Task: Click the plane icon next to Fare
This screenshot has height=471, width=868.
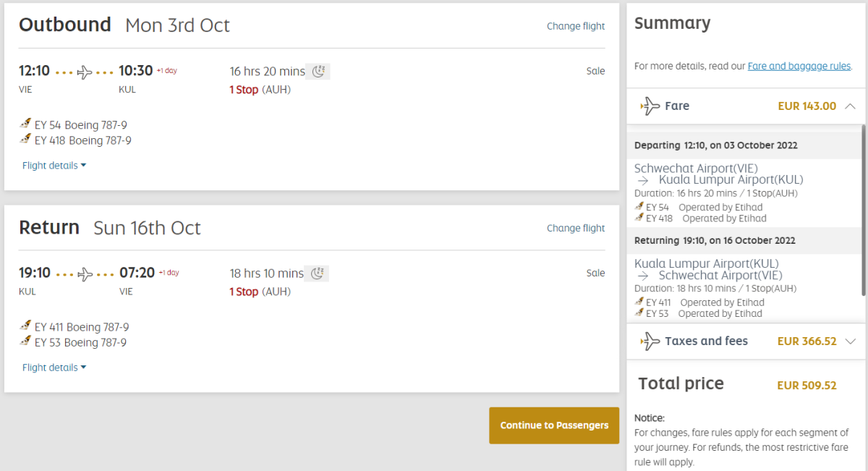Action: pyautogui.click(x=650, y=106)
